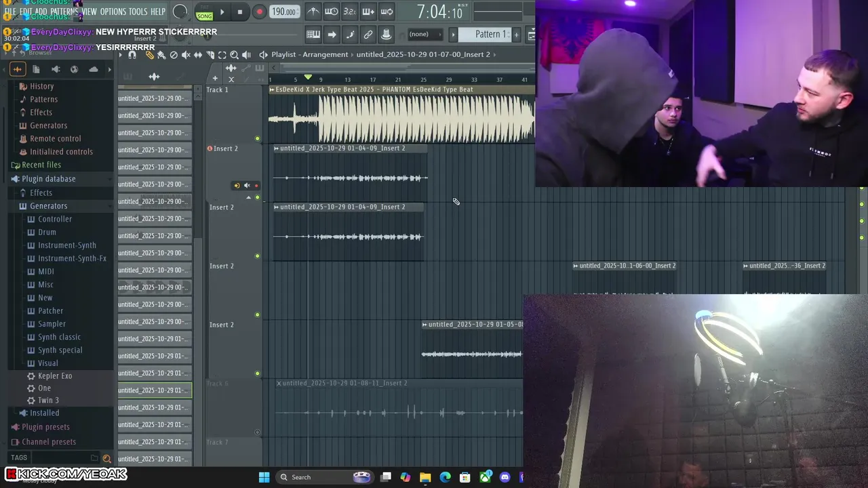Viewport: 868px width, 488px height.
Task: Click the right arrow icon in toolbar
Action: (332, 35)
